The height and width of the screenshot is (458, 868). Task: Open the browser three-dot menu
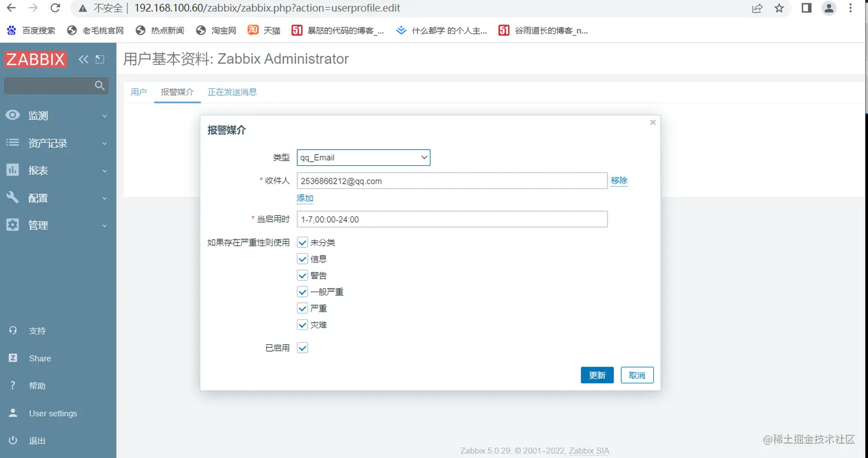[x=852, y=8]
